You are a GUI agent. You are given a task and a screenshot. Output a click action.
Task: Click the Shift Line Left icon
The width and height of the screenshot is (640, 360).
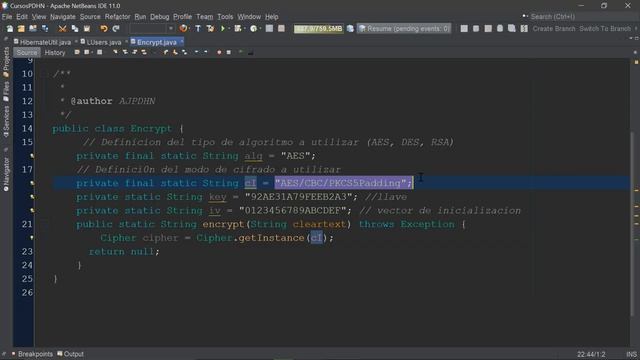(x=196, y=52)
